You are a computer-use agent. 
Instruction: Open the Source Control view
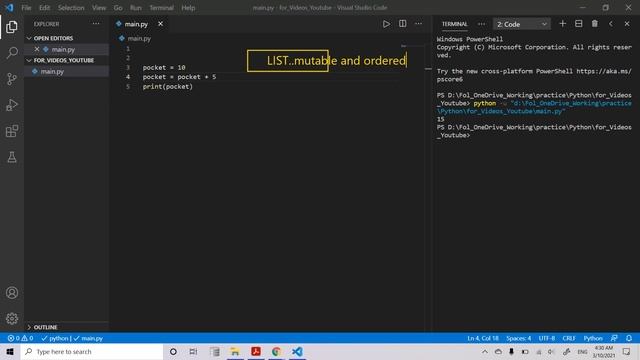pyautogui.click(x=12, y=79)
